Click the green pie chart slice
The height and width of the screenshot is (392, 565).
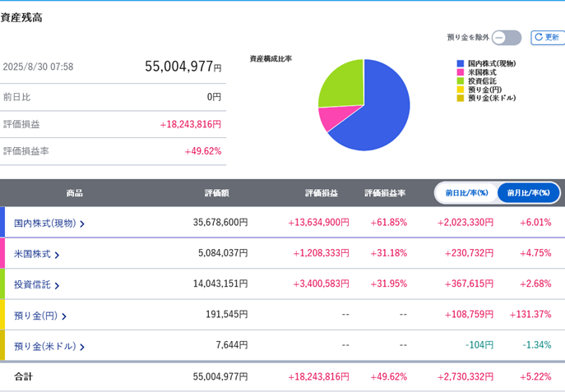click(344, 86)
